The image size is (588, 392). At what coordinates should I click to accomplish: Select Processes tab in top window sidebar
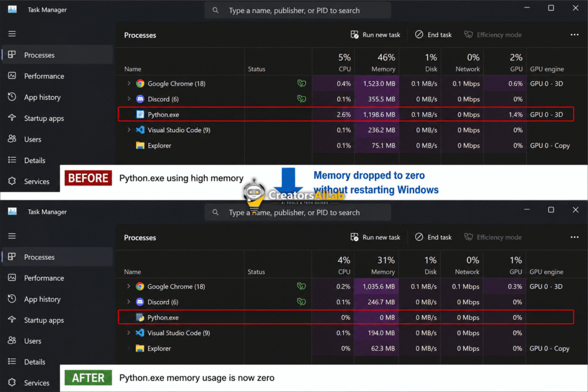click(57, 55)
